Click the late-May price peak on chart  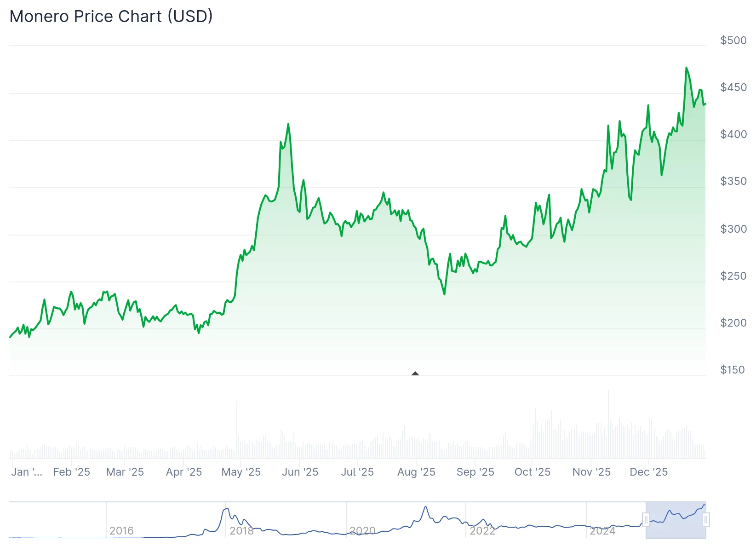tap(288, 124)
